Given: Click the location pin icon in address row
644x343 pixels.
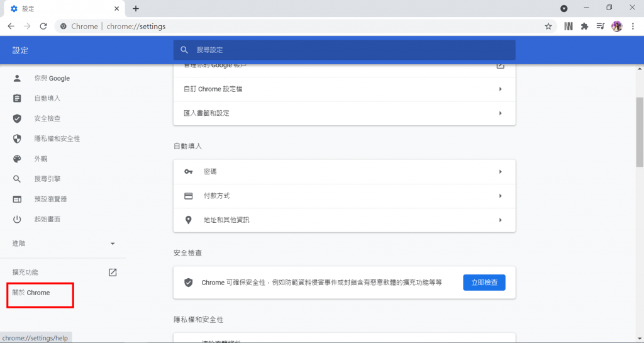Looking at the screenshot, I should point(189,220).
